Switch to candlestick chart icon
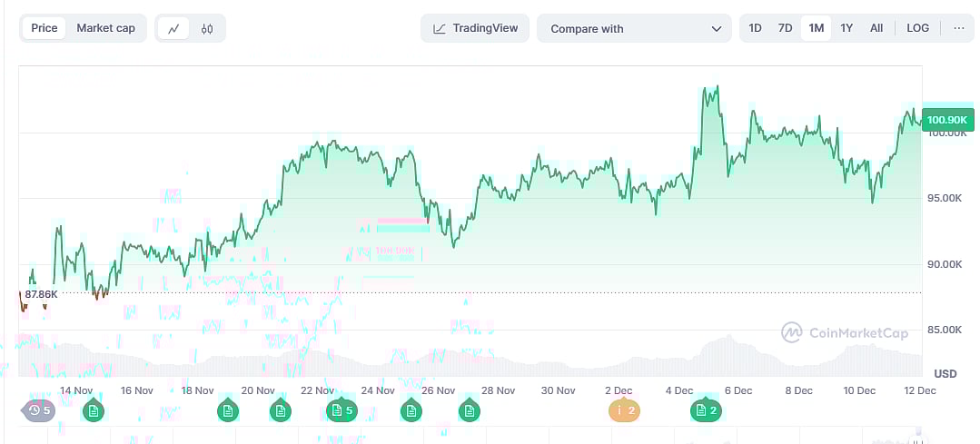 tap(207, 28)
